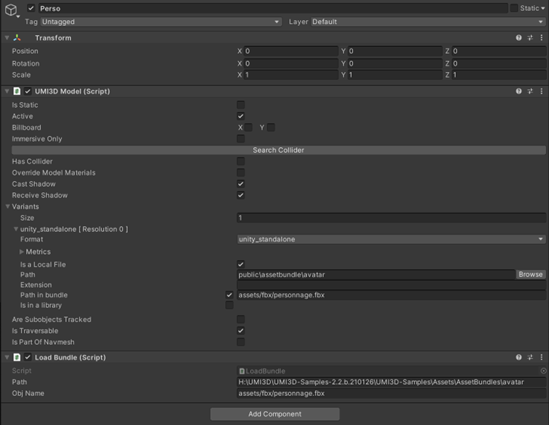The width and height of the screenshot is (549, 425).
Task: Open Transform component presets icon
Action: click(530, 38)
